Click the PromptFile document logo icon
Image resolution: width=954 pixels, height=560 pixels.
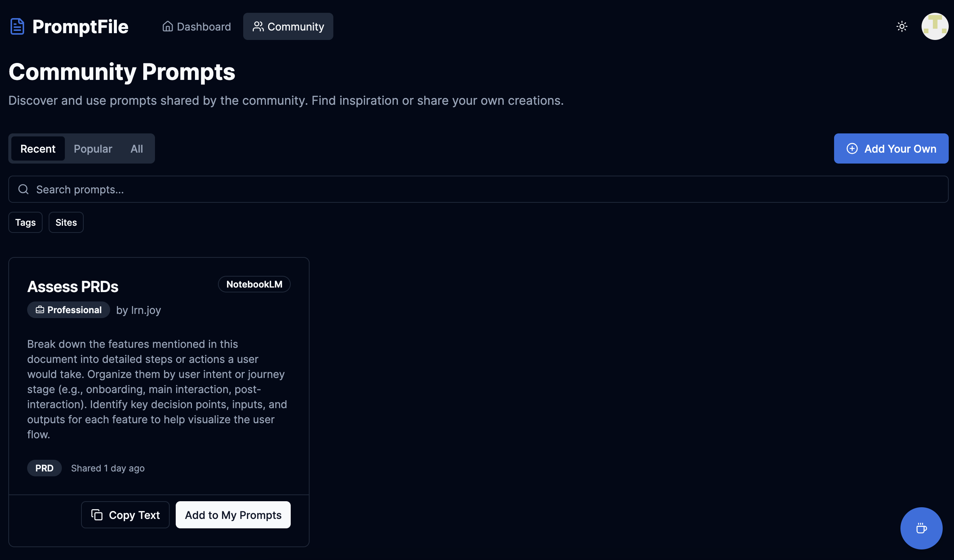click(x=17, y=26)
